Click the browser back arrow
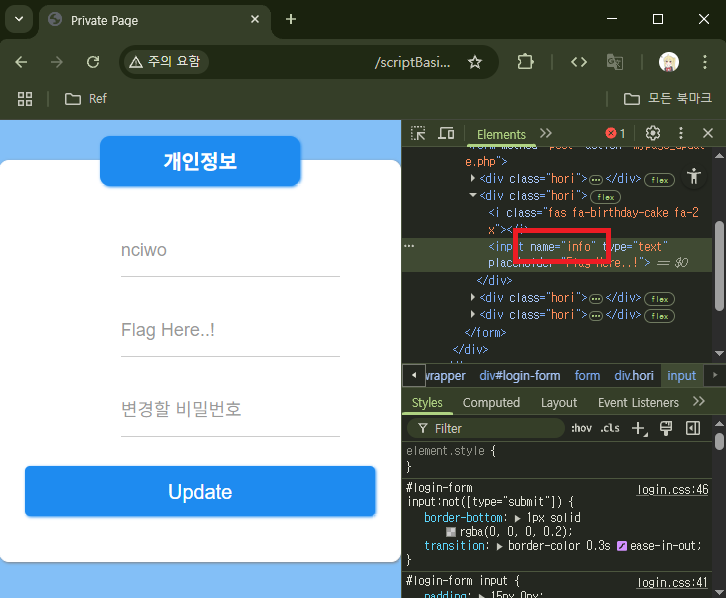The width and height of the screenshot is (726, 598). (x=21, y=62)
